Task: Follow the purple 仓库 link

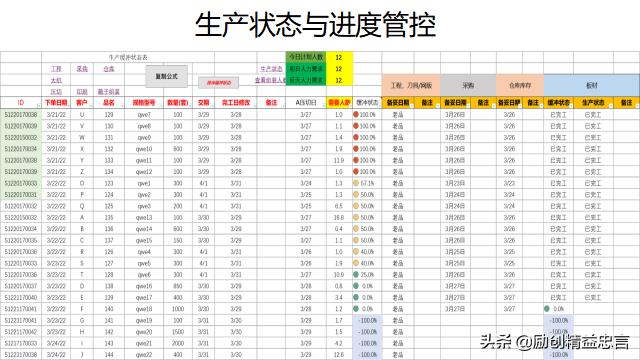Action: 109,69
